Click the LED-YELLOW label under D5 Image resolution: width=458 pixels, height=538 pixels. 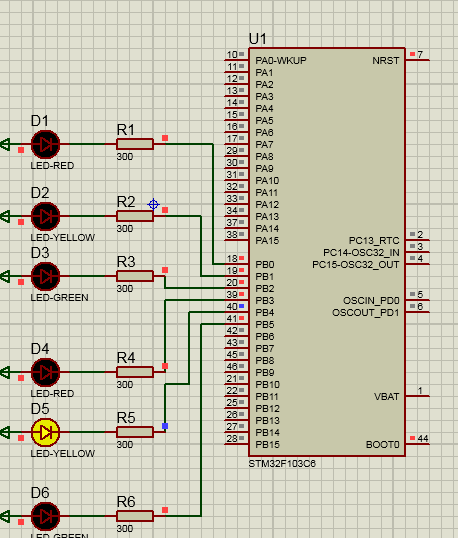coord(62,454)
